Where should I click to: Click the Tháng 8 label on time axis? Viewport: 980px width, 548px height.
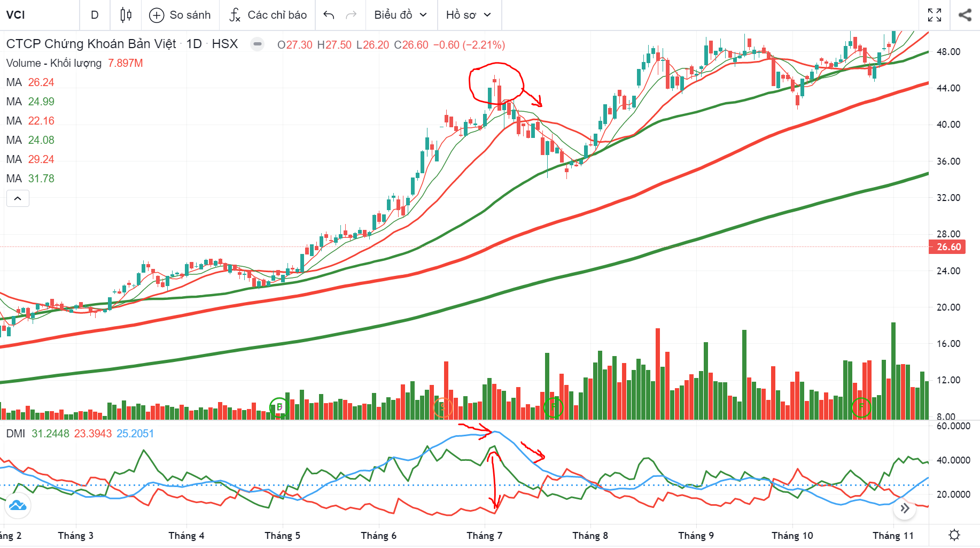590,536
